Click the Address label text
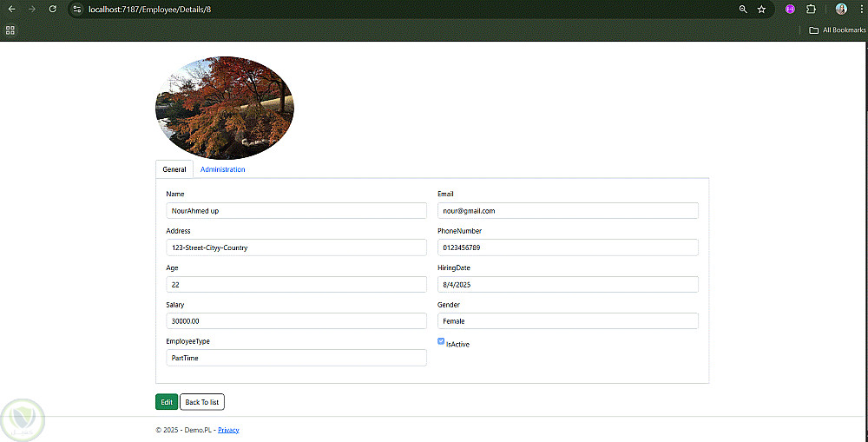Viewport: 868px width, 442px height. (x=178, y=231)
